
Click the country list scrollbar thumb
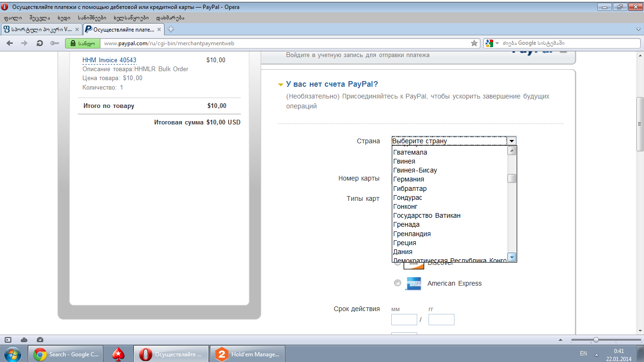click(512, 179)
